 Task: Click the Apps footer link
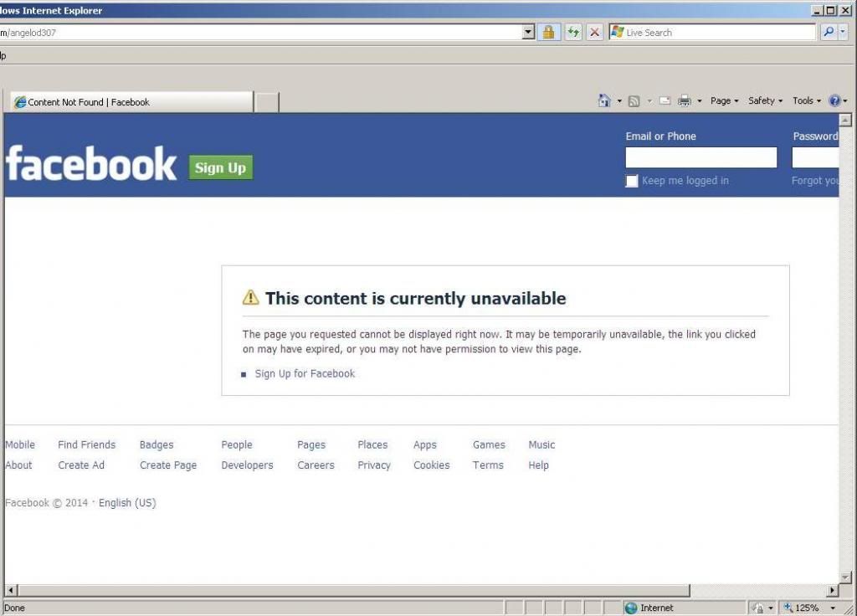point(424,444)
